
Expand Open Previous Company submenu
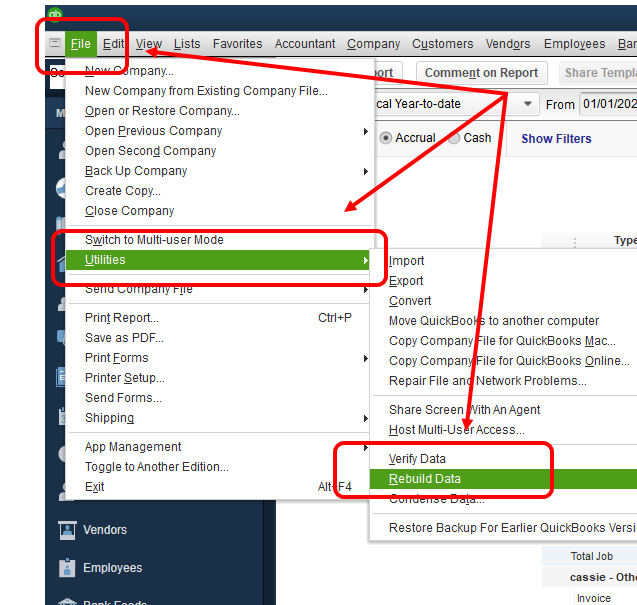[x=219, y=131]
